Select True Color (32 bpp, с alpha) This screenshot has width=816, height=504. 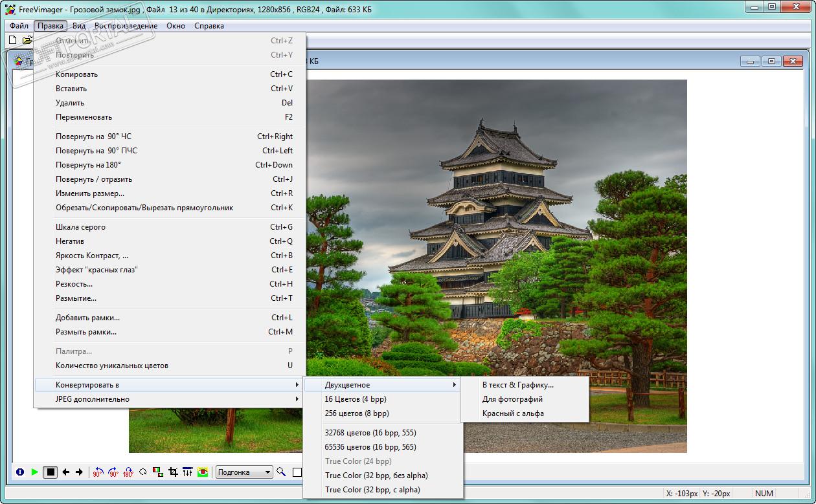point(382,490)
